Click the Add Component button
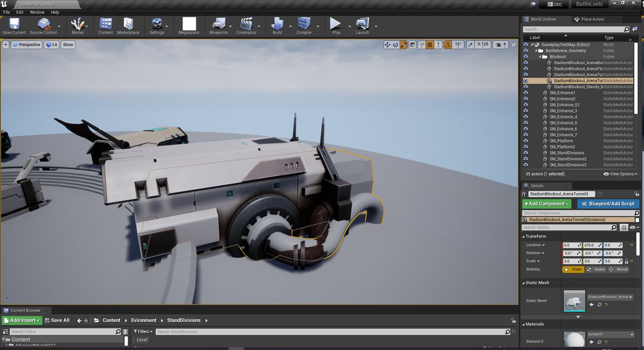Viewport: 644px width, 350px height. (546, 204)
